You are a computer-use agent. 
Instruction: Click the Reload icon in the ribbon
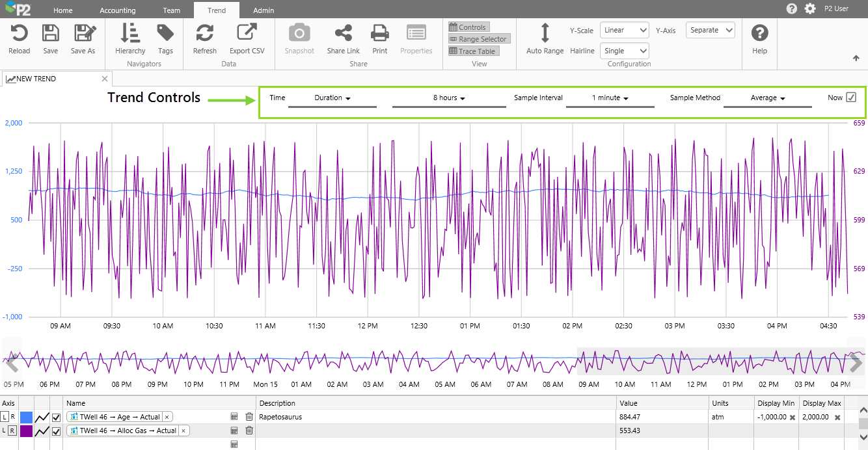19,34
